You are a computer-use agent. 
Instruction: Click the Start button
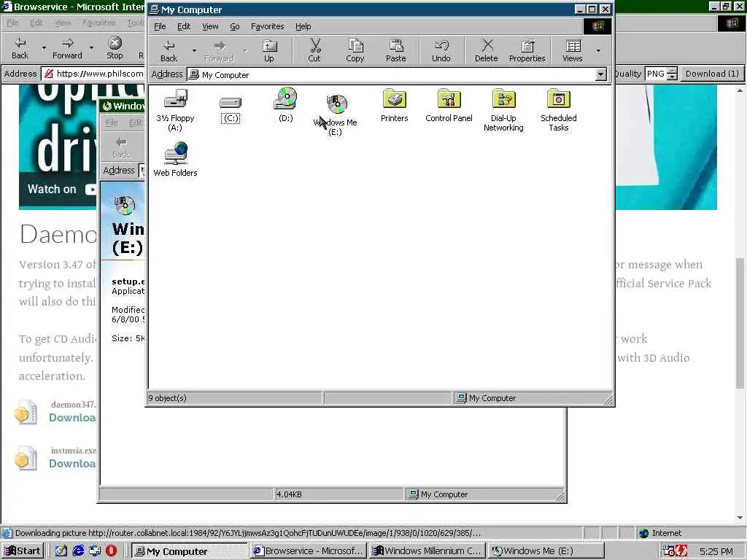23,551
